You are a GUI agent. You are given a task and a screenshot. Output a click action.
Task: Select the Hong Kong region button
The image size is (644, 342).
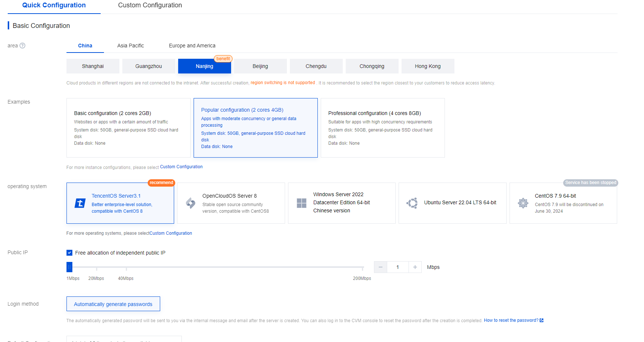tap(428, 66)
